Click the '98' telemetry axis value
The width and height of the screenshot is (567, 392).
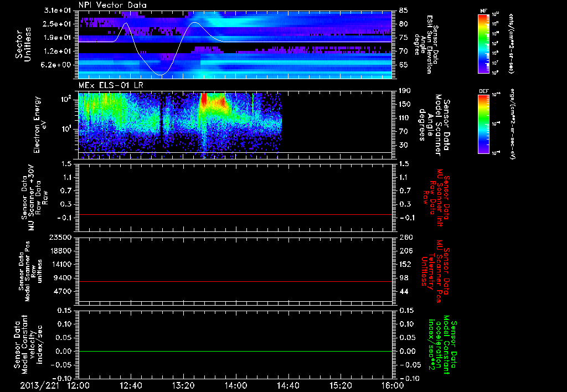pyautogui.click(x=404, y=278)
